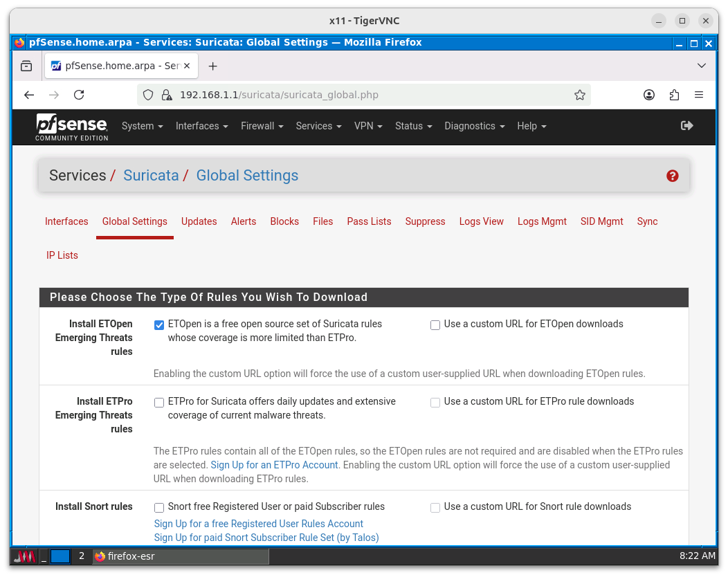Reload the current page
Viewport: 728px width, 577px height.
[79, 95]
